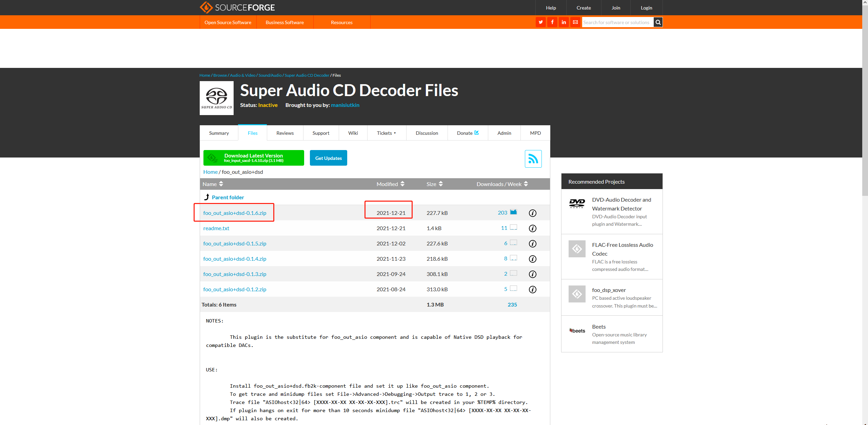Download foo_out_asio+dsd-0.1.6.zip
Viewport: 868px width, 425px height.
pyautogui.click(x=235, y=213)
